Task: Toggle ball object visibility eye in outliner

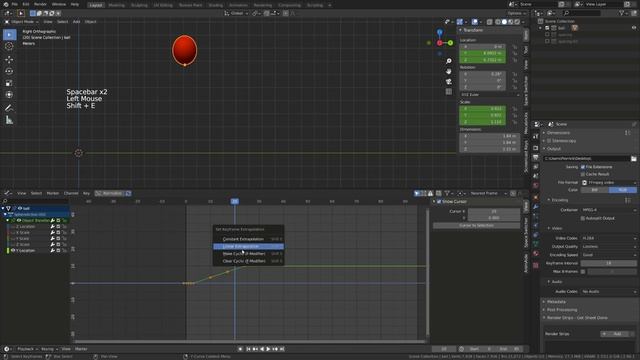Action: coord(633,28)
